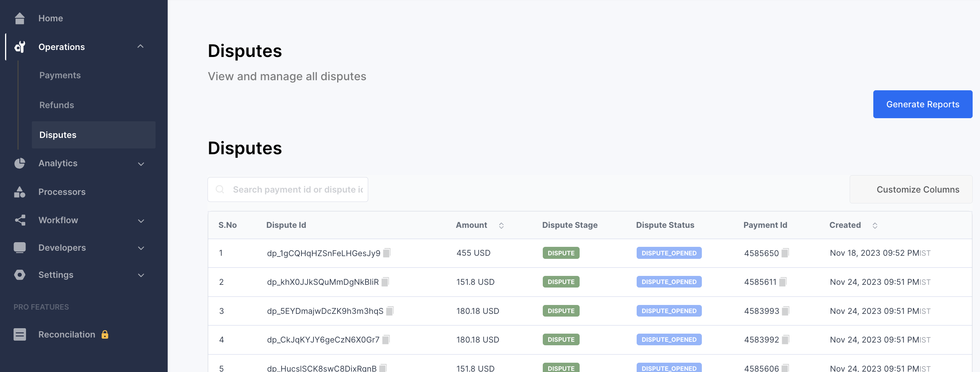This screenshot has height=372, width=980.
Task: Copy dispute ID dp_1gCQHqHZSnFeLHGesJy9
Action: click(x=386, y=253)
